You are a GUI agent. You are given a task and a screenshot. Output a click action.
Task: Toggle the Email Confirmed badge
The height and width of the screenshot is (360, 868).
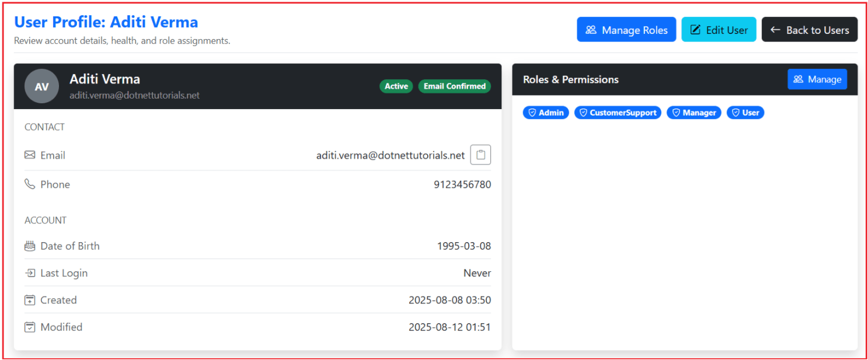454,86
